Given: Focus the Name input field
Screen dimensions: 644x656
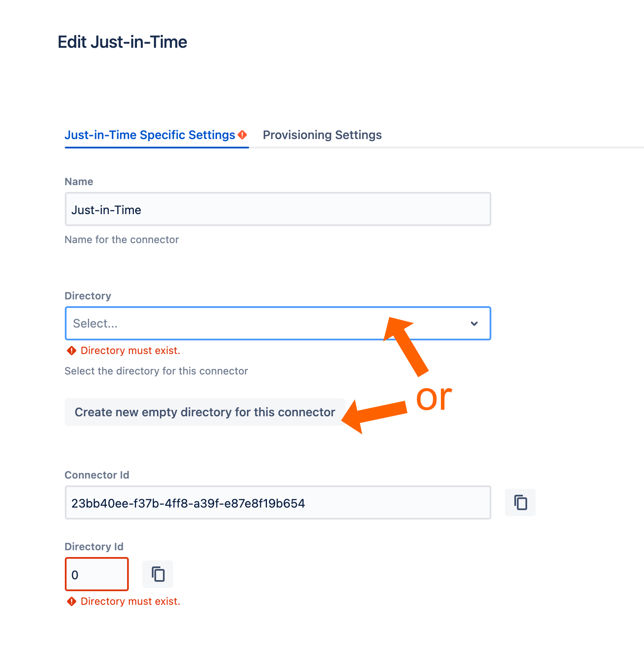Looking at the screenshot, I should click(278, 209).
